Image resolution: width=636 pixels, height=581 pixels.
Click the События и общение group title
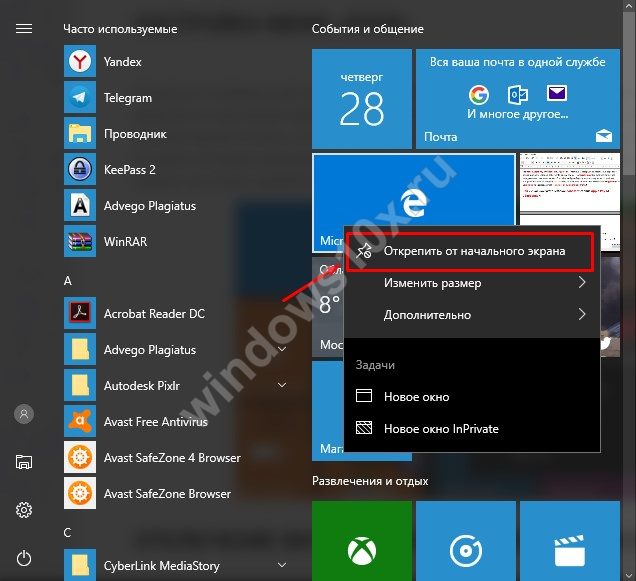[367, 29]
